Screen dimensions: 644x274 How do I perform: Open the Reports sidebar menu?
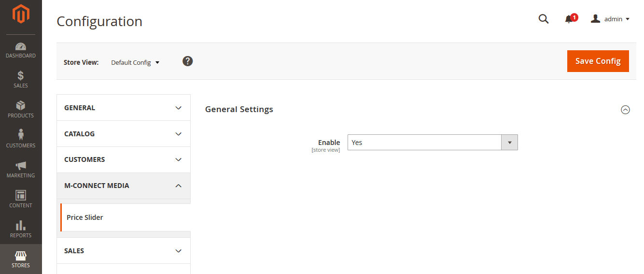[21, 230]
